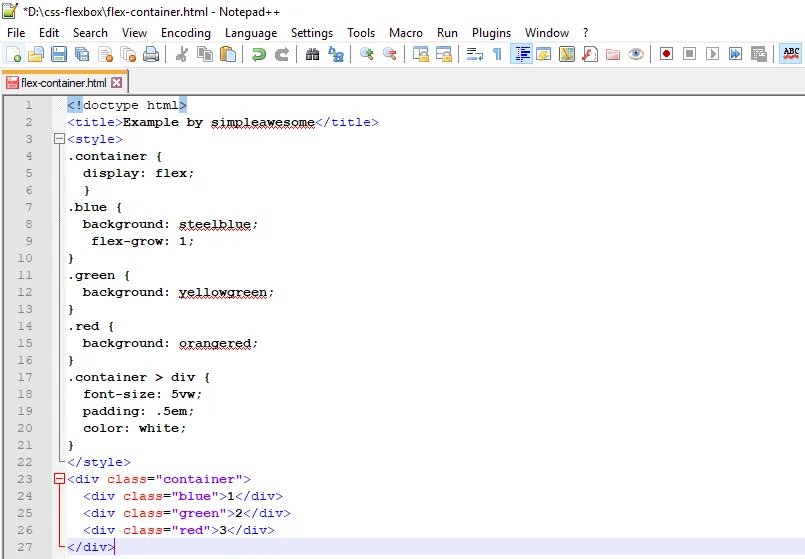Show the Document Map panel icon

tap(567, 54)
